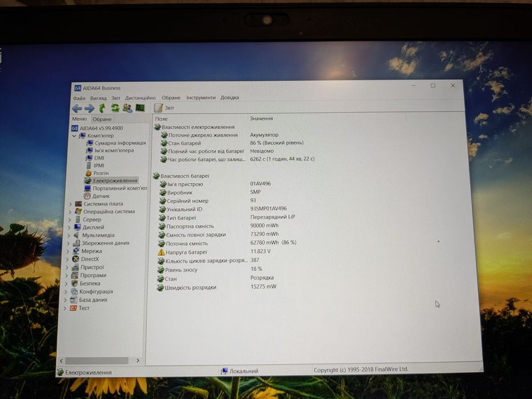This screenshot has height=399, width=532.
Task: Open the green monitor diagnostics toolbar icon
Action: (140, 108)
